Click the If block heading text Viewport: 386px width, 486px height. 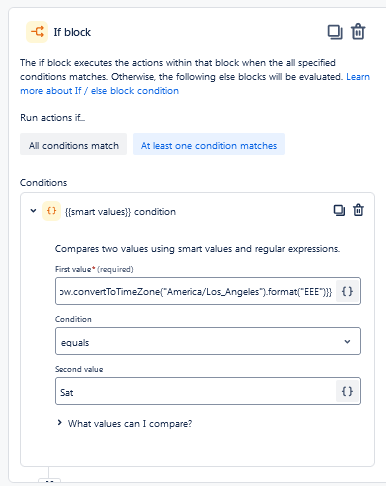click(x=72, y=32)
